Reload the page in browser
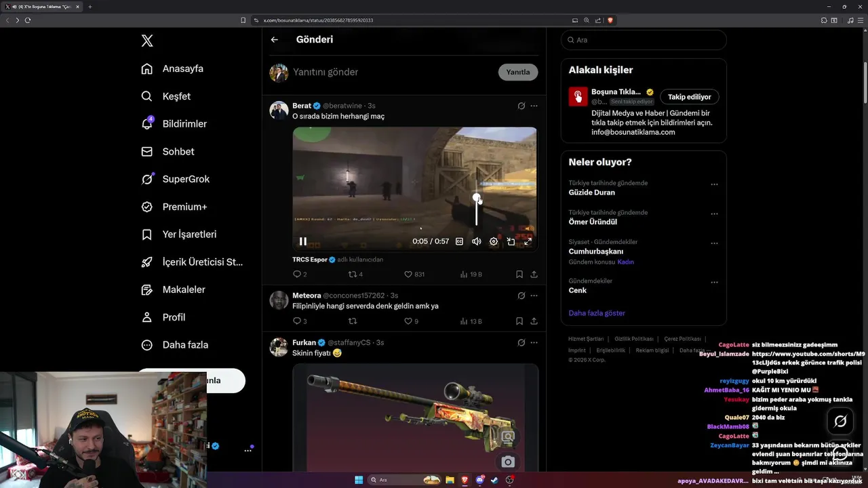 [x=28, y=20]
